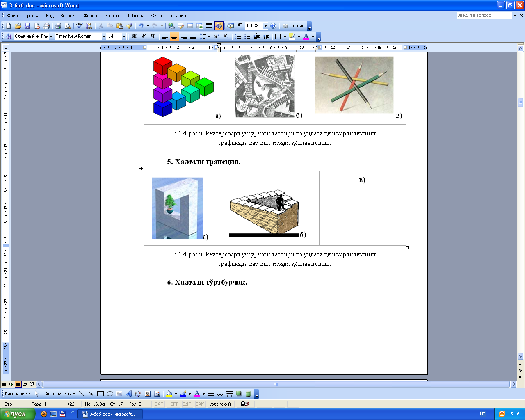Toggle superscript formatting
525x420 pixels.
tap(216, 37)
